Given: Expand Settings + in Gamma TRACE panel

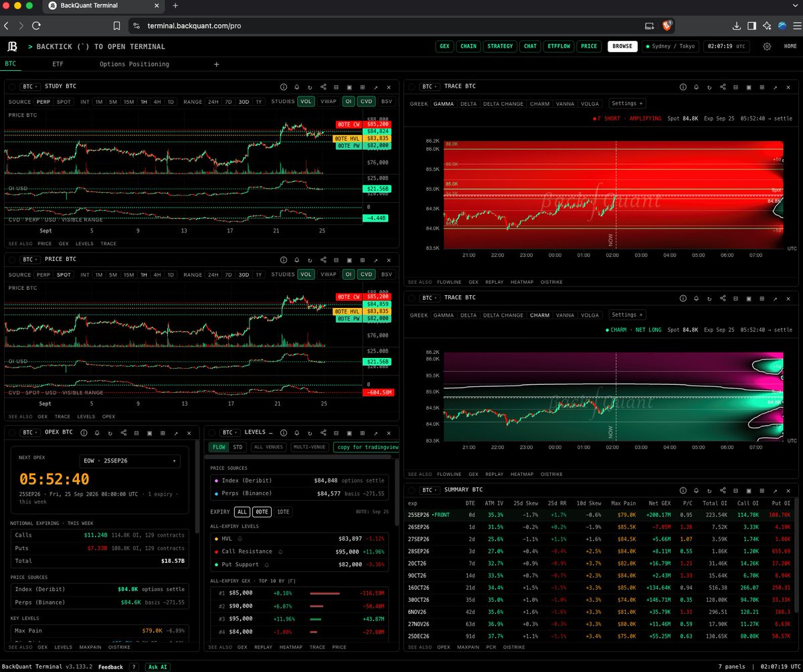Looking at the screenshot, I should click(627, 104).
